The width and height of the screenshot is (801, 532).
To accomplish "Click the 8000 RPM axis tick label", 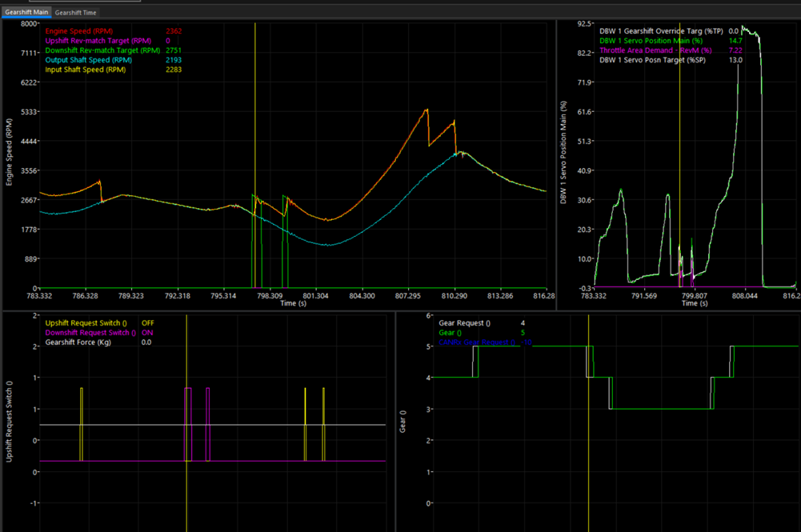I will coord(29,23).
